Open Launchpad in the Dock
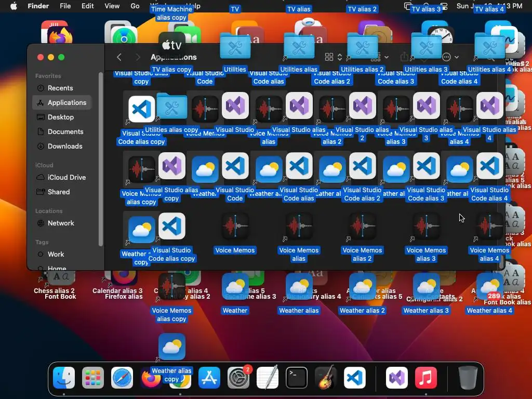This screenshot has width=532, height=399. 92,378
